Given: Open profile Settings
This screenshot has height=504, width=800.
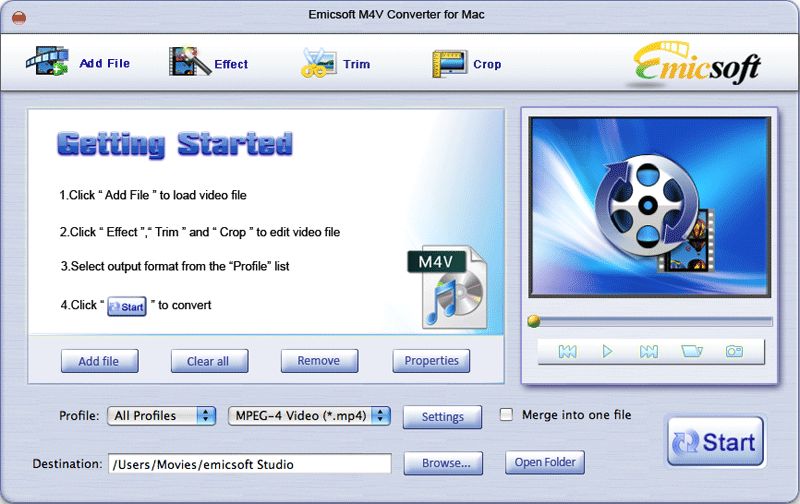Looking at the screenshot, I should (x=442, y=417).
